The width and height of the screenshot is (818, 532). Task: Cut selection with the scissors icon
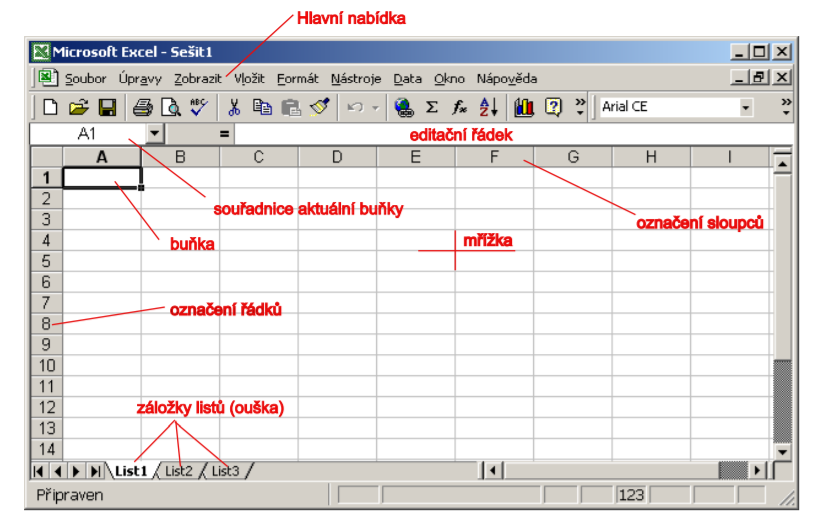pyautogui.click(x=234, y=107)
